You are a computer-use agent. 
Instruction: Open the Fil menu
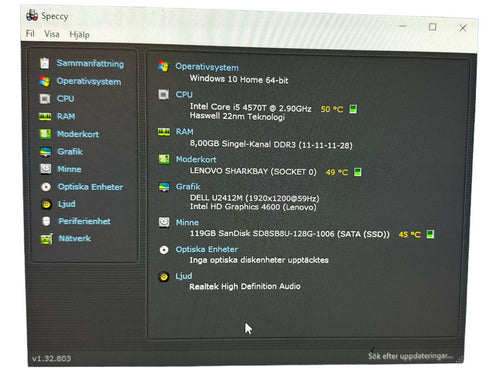click(30, 33)
